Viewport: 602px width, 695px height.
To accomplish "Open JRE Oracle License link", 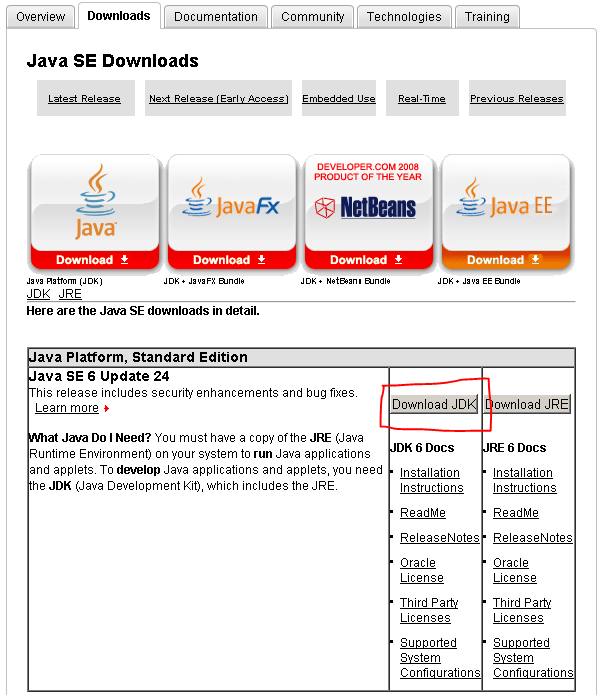I will 515,570.
